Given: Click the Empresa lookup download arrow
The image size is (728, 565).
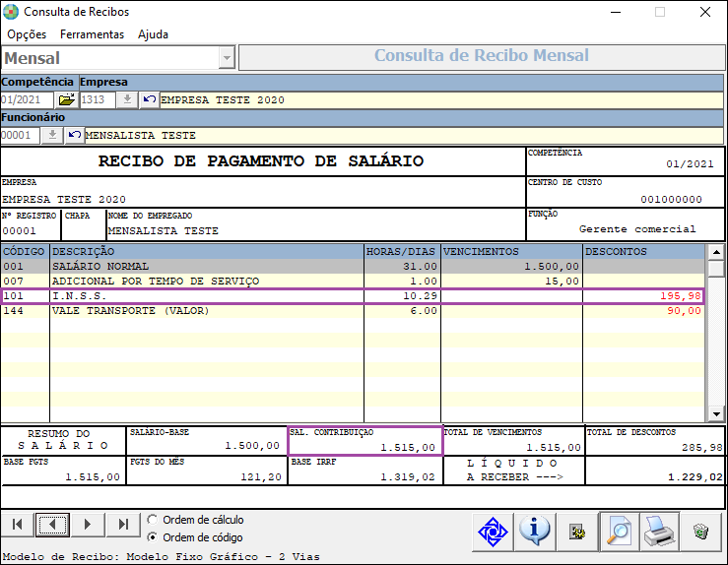Looking at the screenshot, I should click(127, 99).
